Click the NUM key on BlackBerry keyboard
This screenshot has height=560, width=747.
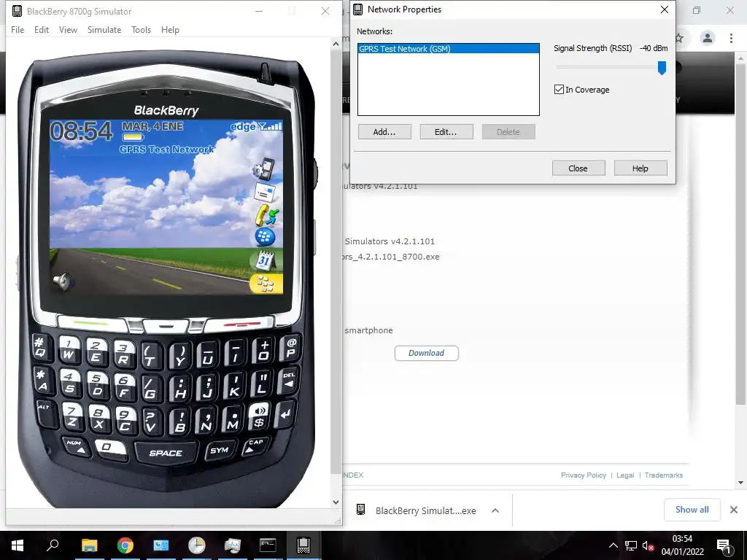click(76, 446)
